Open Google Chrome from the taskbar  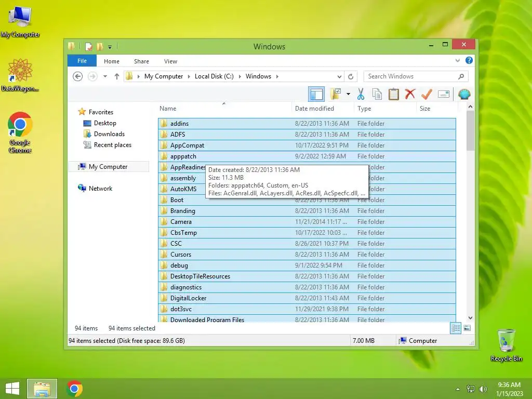click(74, 389)
